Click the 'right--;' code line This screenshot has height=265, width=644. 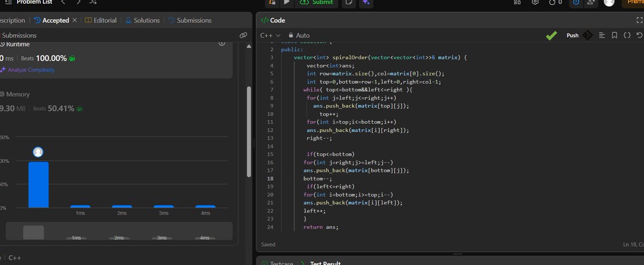pyautogui.click(x=319, y=138)
